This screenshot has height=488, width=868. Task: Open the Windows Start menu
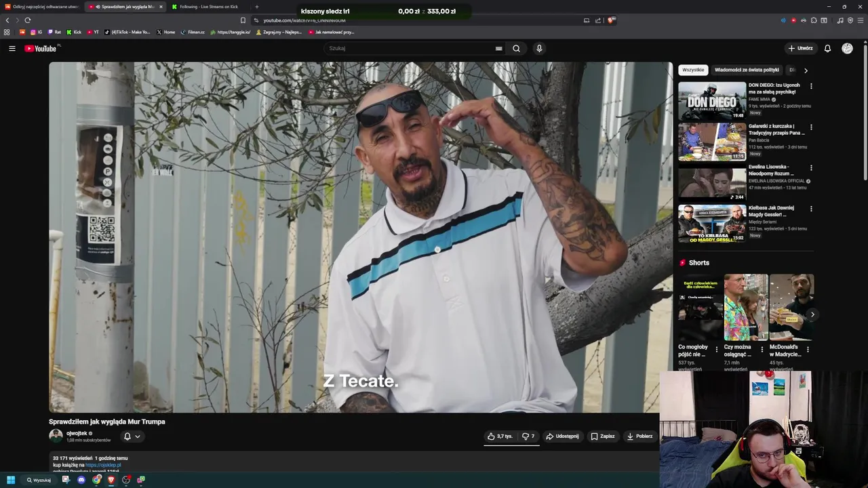click(10, 480)
